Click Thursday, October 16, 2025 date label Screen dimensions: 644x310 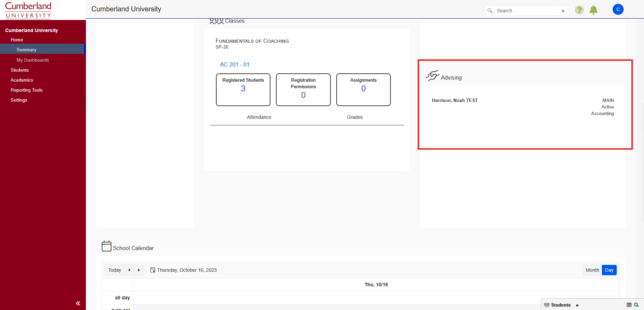click(x=187, y=270)
